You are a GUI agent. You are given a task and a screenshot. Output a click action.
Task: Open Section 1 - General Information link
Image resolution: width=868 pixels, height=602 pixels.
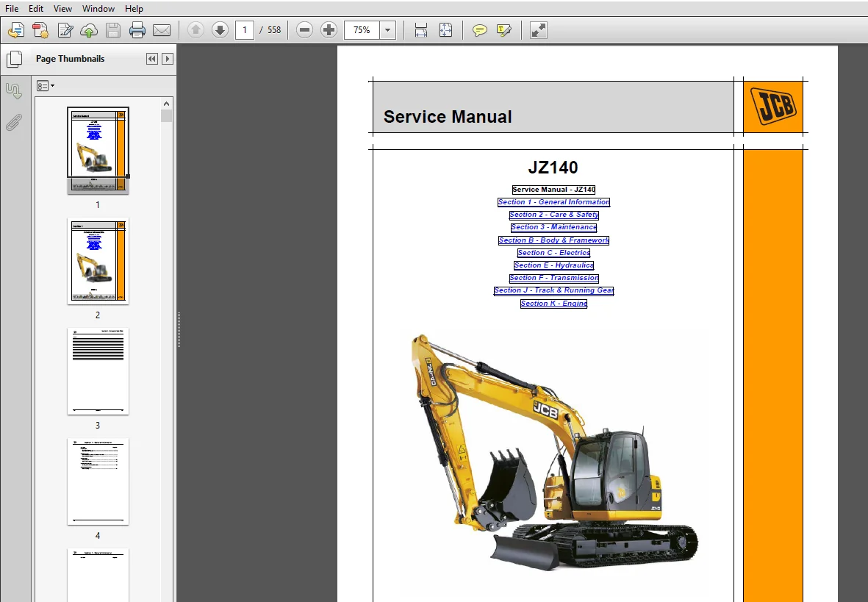coord(553,202)
